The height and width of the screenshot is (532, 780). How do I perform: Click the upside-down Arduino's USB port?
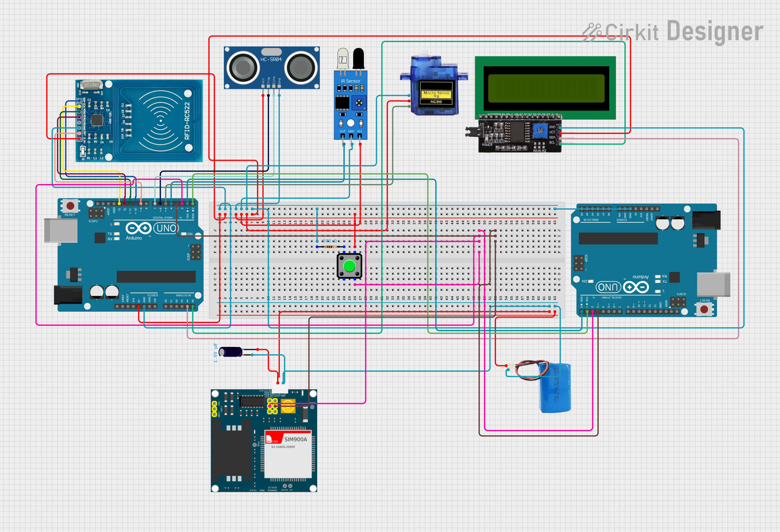(714, 285)
